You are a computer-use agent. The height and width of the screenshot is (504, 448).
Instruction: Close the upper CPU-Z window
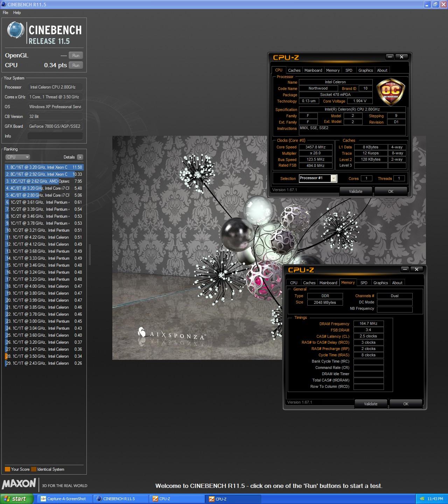(402, 57)
